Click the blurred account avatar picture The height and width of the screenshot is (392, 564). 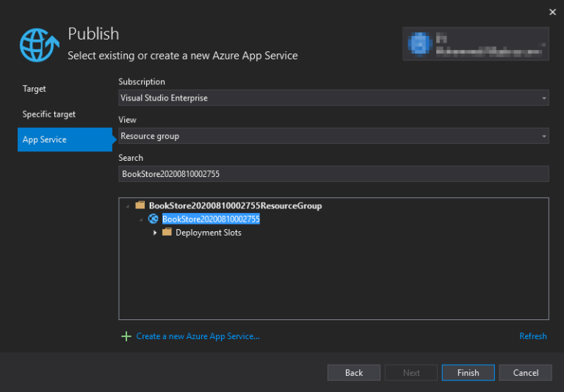420,43
